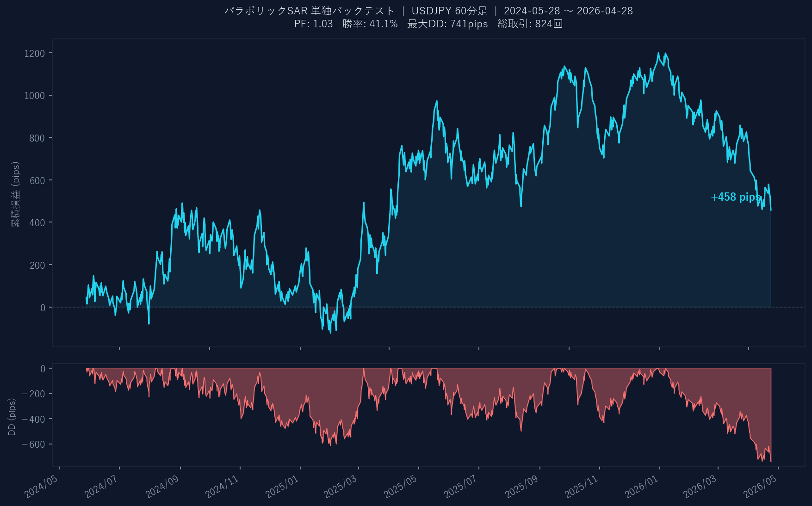
Task: Click the 2025/05 date tick label
Action: click(401, 487)
